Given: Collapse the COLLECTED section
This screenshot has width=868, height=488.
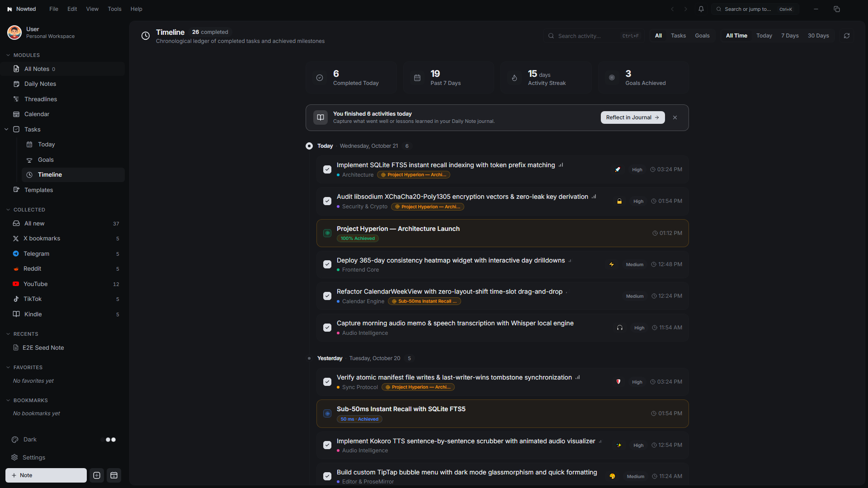Looking at the screenshot, I should point(8,210).
